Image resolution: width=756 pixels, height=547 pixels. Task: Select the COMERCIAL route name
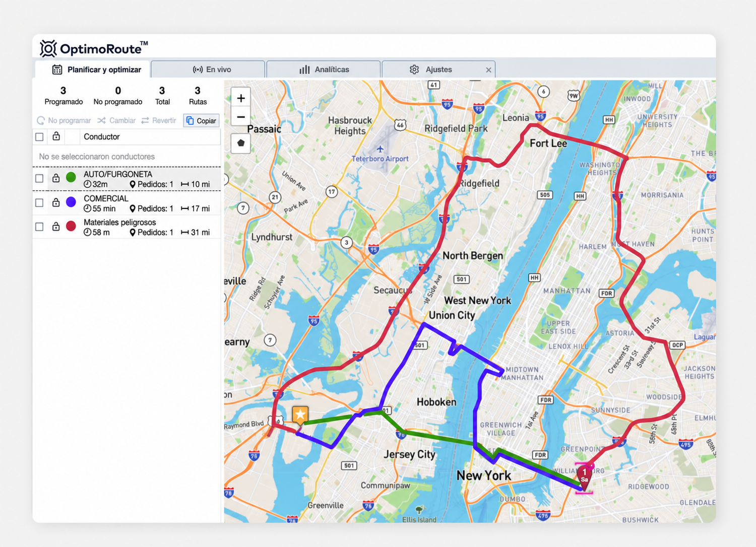[x=106, y=198]
